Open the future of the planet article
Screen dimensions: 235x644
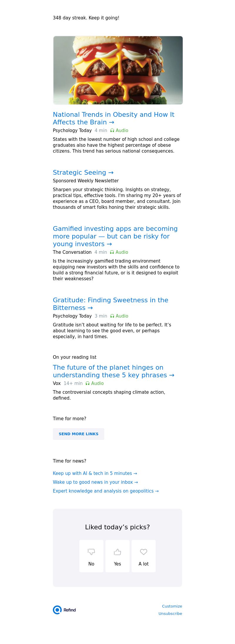pos(114,371)
